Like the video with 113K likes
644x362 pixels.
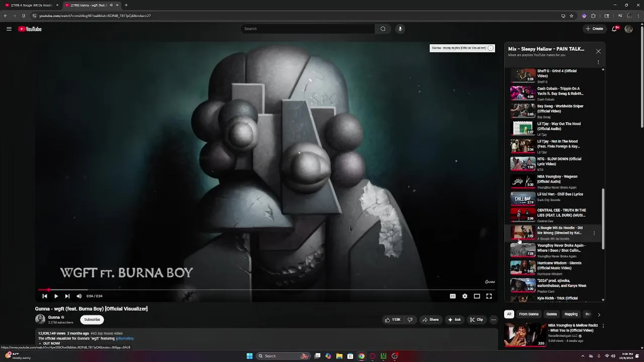point(393,320)
